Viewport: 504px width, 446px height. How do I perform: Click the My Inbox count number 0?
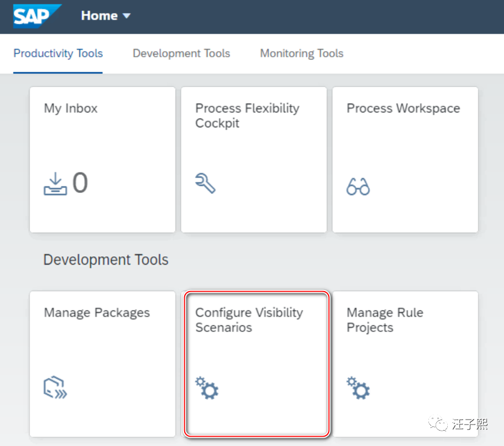[80, 183]
